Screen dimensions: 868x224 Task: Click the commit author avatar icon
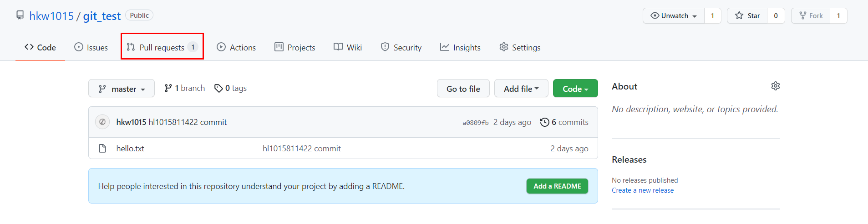[102, 122]
